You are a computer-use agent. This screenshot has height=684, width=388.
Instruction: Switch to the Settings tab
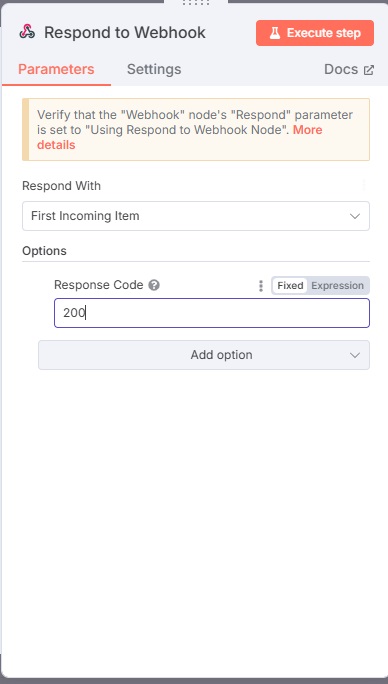[x=154, y=69]
